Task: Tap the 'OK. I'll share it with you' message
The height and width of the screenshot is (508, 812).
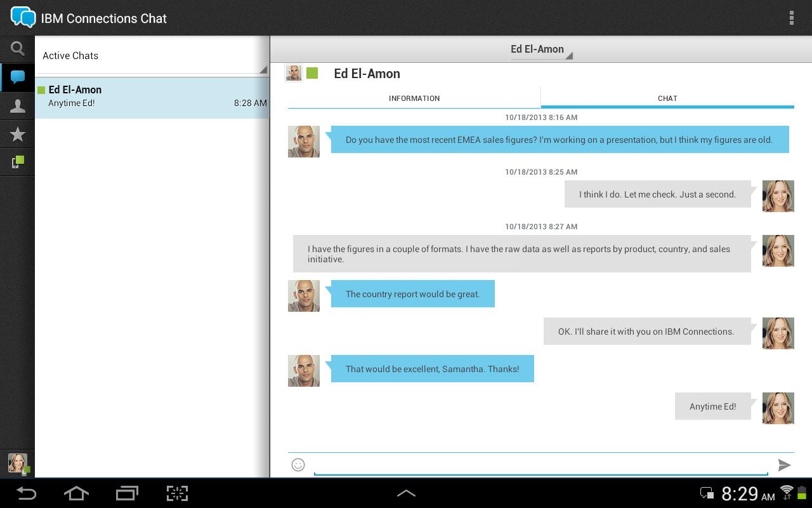Action: (x=646, y=331)
